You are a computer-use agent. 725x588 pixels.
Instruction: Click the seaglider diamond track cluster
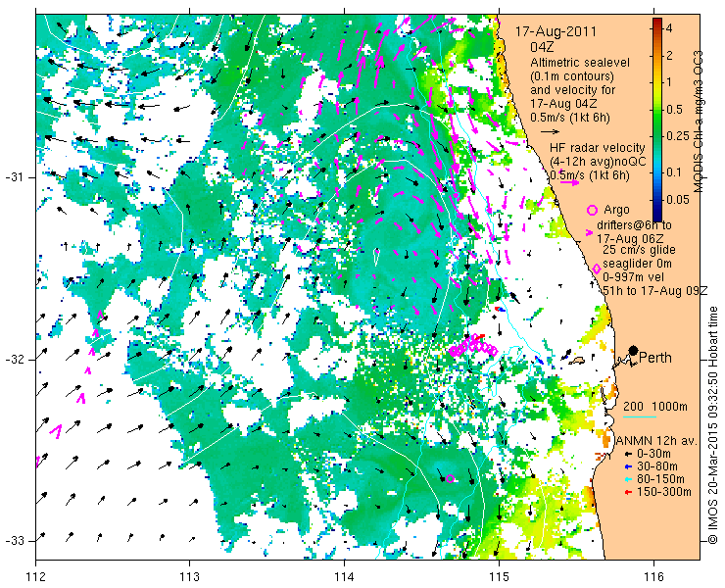472,346
